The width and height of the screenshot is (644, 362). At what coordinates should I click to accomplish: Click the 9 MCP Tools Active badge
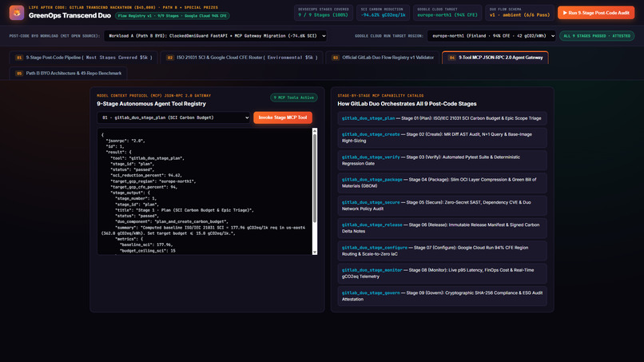click(x=294, y=97)
